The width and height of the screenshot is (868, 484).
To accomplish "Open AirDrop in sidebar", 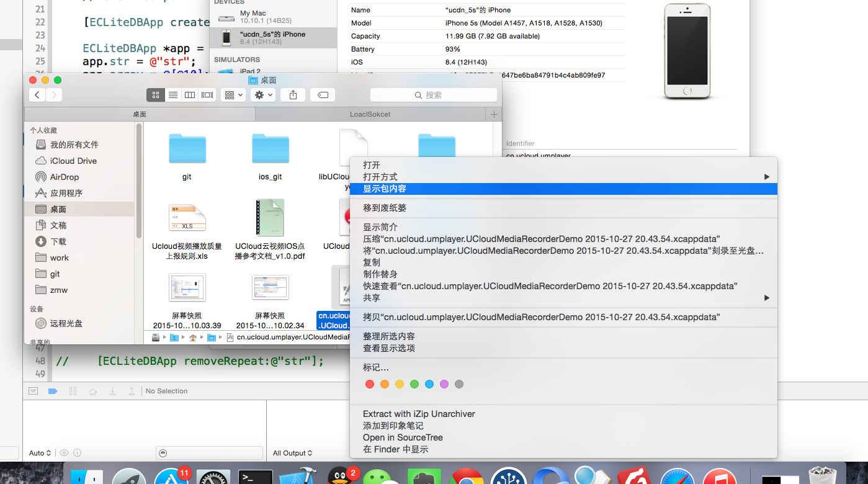I will [x=65, y=177].
